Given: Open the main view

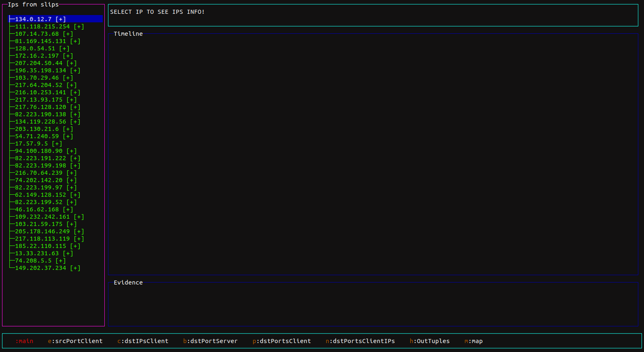Looking at the screenshot, I should point(24,341).
